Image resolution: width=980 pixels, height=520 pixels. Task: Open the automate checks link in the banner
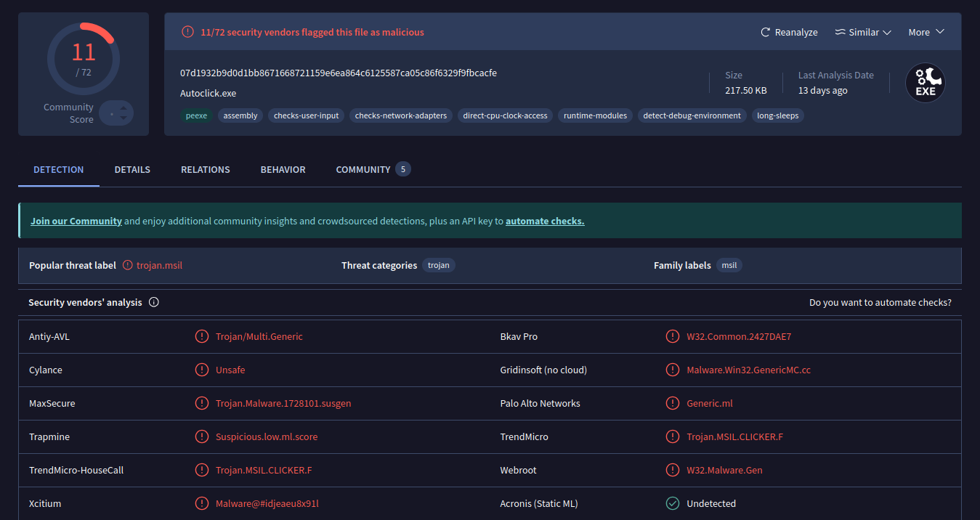[x=545, y=221]
